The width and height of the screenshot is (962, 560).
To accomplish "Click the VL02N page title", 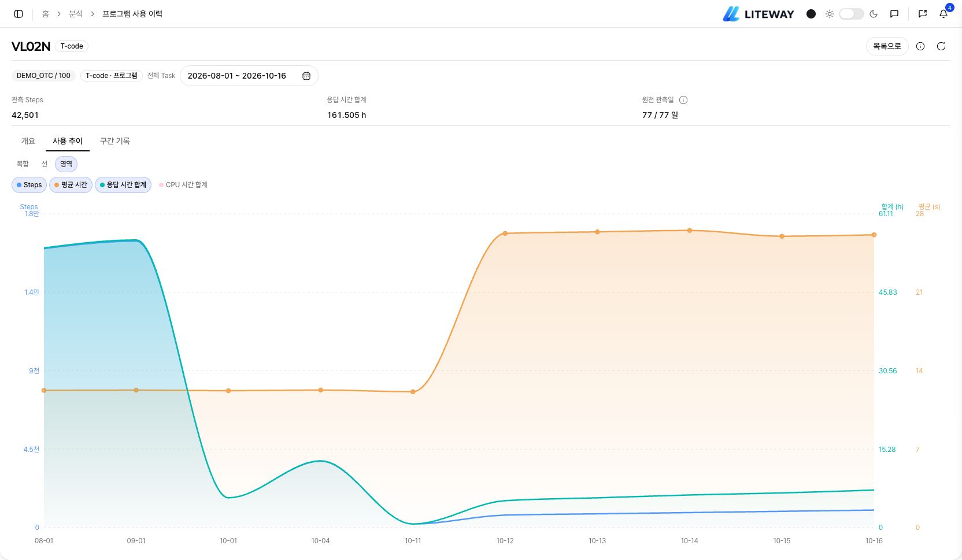I will [x=31, y=46].
